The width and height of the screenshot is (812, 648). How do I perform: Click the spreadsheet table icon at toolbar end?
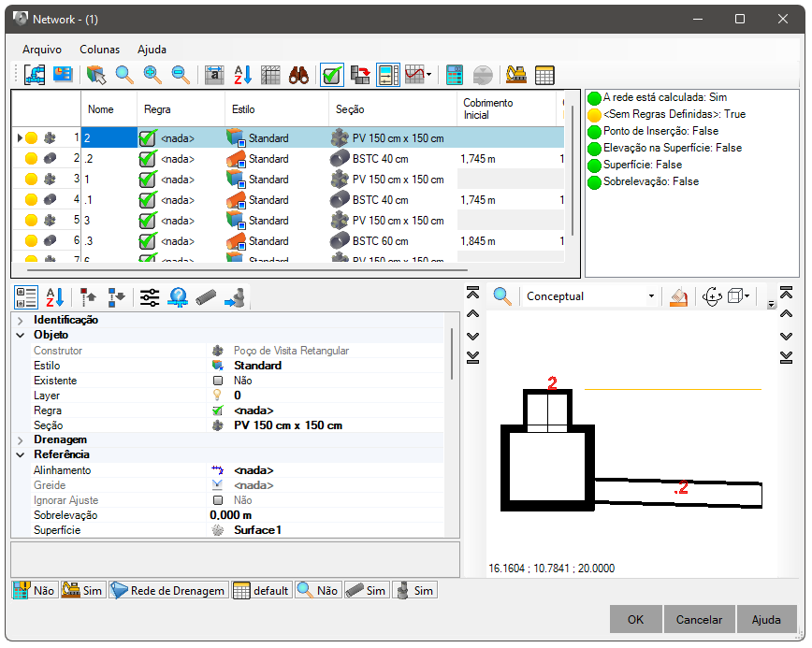544,75
